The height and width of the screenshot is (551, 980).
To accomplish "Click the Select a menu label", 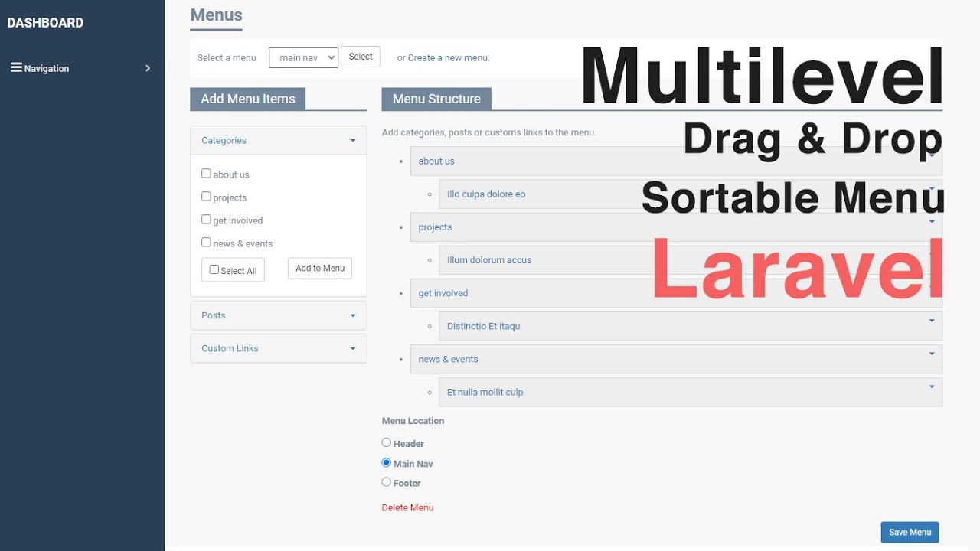I will point(227,58).
